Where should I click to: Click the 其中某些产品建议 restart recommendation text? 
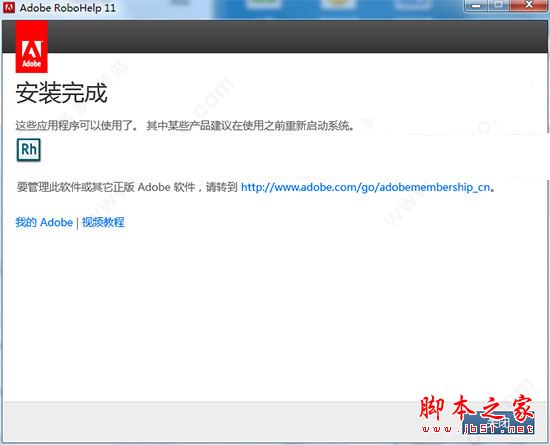pyautogui.click(x=250, y=126)
